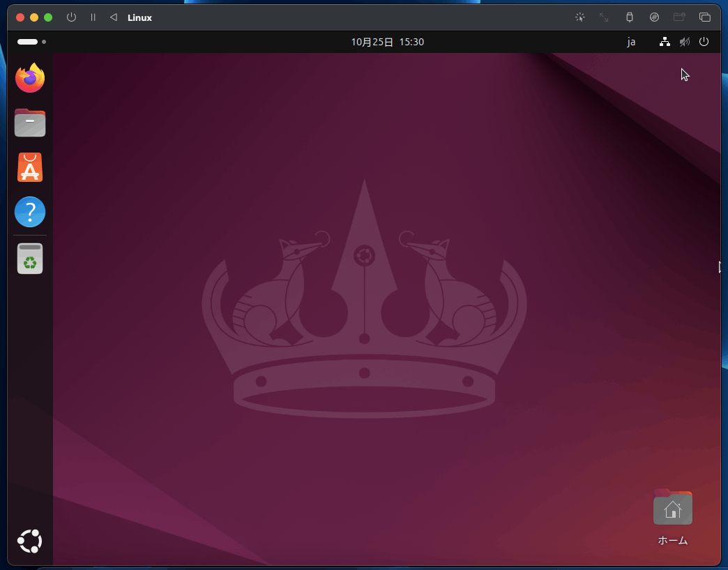Viewport: 728px width, 570px height.
Task: Launch the Ubuntu App Center icon
Action: [30, 167]
